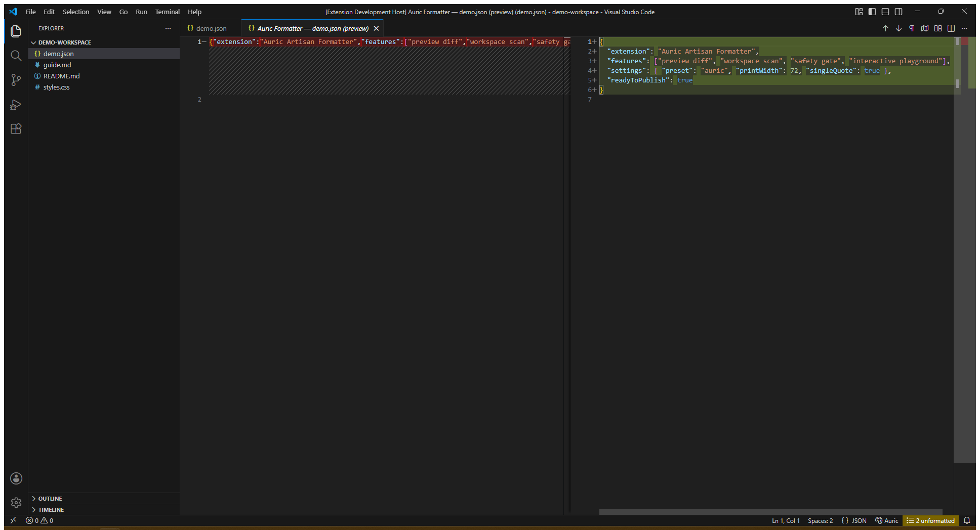Switch to the demo.json tab
The image size is (980, 530).
pyautogui.click(x=211, y=28)
